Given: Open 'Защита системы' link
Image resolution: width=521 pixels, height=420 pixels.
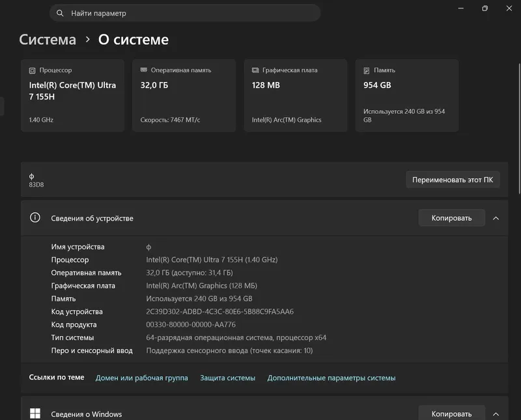Looking at the screenshot, I should 227,378.
